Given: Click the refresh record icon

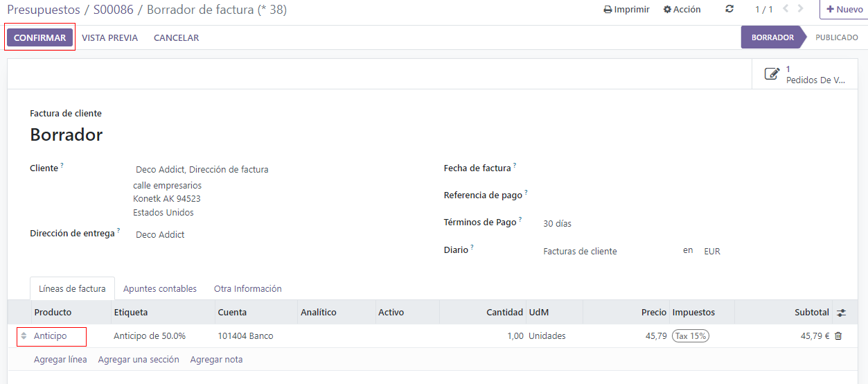Looking at the screenshot, I should (729, 10).
